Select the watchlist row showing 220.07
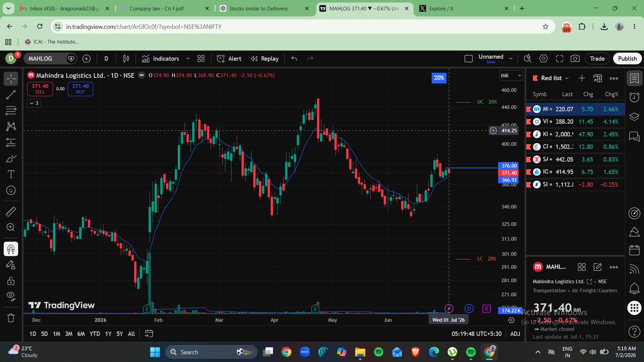The image size is (644, 362). coord(575,109)
